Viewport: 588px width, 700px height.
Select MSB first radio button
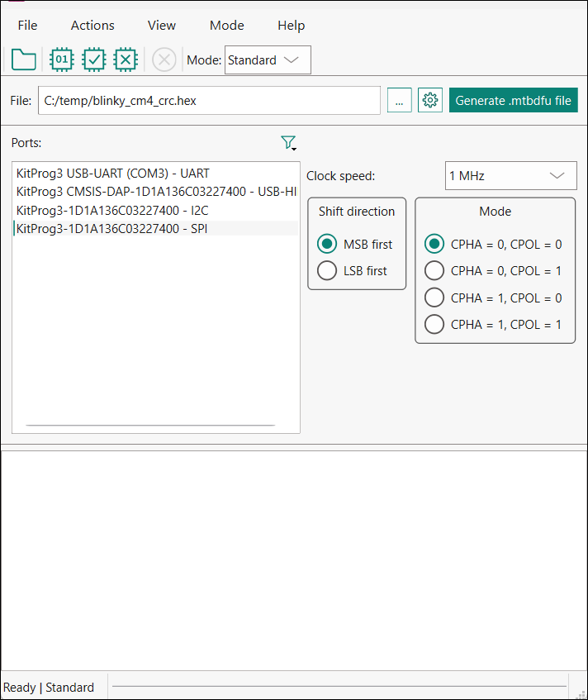pos(327,244)
